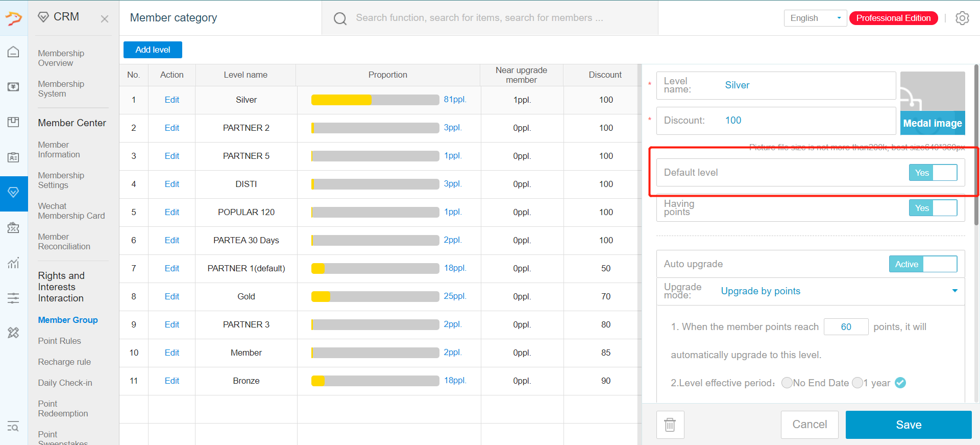Open settings via the top-right gear icon

point(962,18)
